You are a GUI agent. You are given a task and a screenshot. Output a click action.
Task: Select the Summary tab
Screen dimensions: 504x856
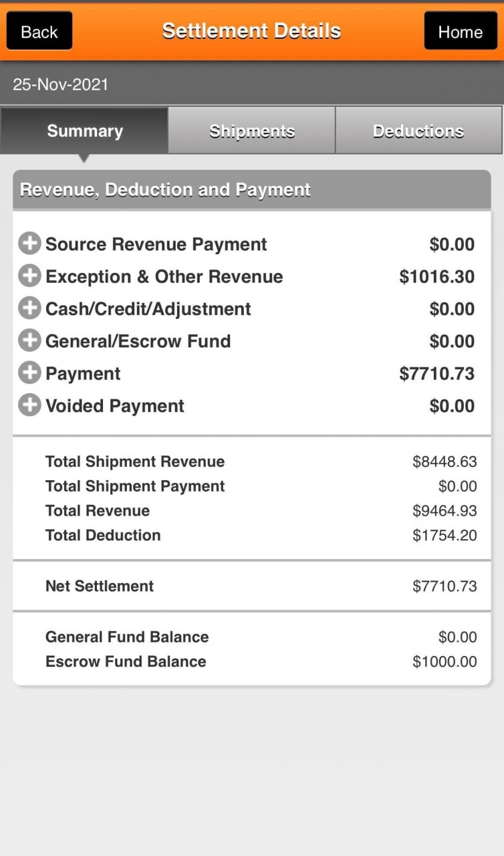[x=84, y=130]
